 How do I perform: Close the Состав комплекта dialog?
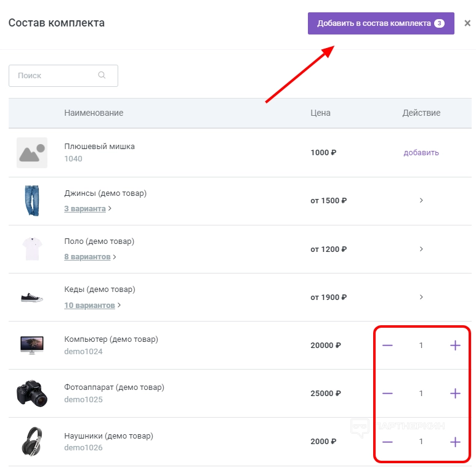pos(467,23)
